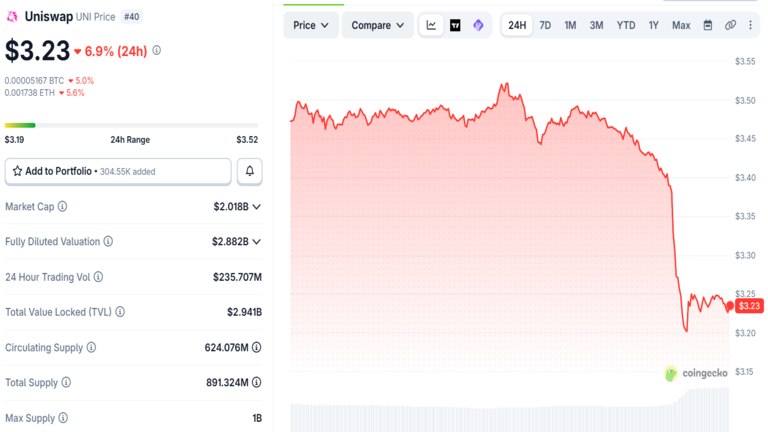Click the $3.23 headline price
The image size is (768, 432).
click(38, 50)
